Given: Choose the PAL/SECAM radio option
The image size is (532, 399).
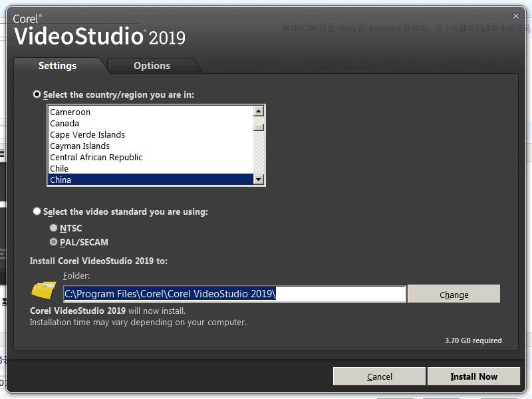Looking at the screenshot, I should click(x=53, y=242).
